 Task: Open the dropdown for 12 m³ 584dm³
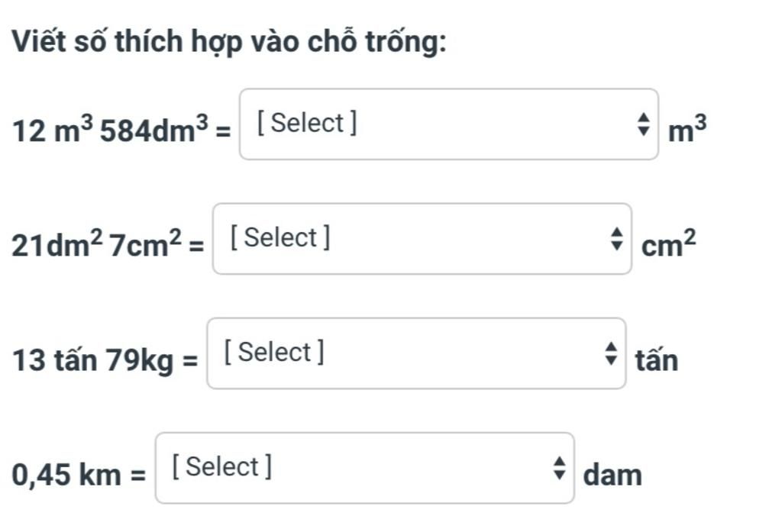click(x=448, y=124)
